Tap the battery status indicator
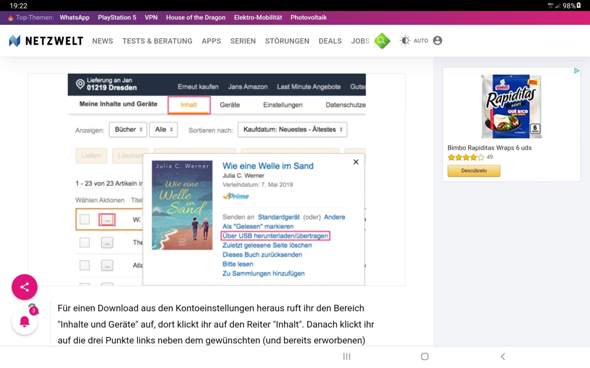This screenshot has width=590, height=368. click(x=572, y=6)
